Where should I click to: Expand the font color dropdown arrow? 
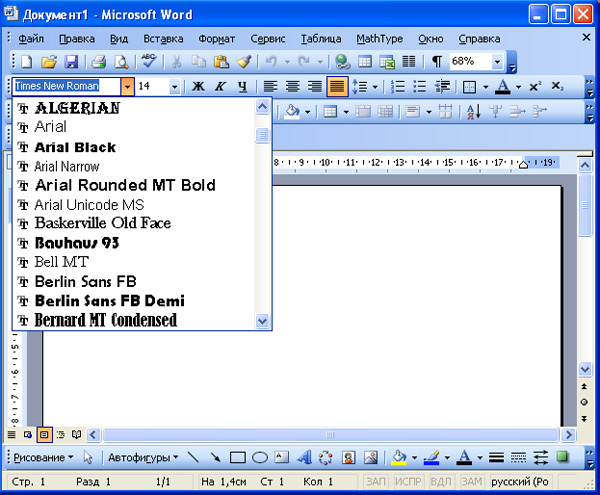(x=518, y=87)
